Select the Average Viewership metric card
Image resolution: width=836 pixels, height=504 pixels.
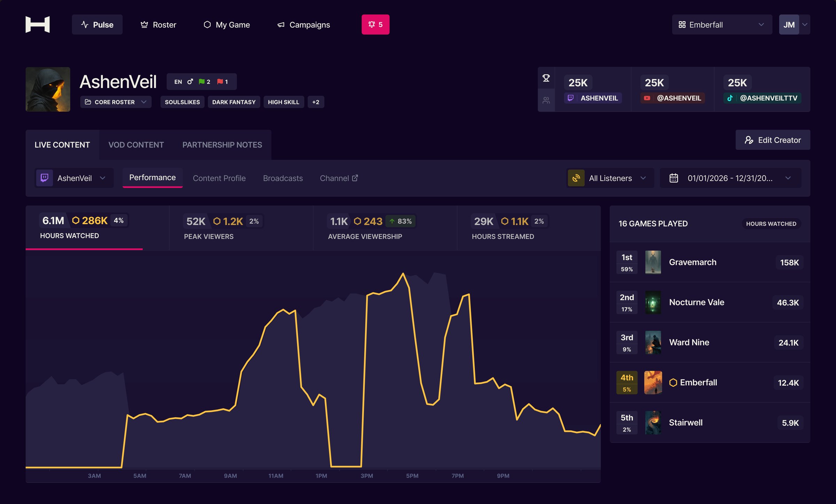tap(385, 228)
